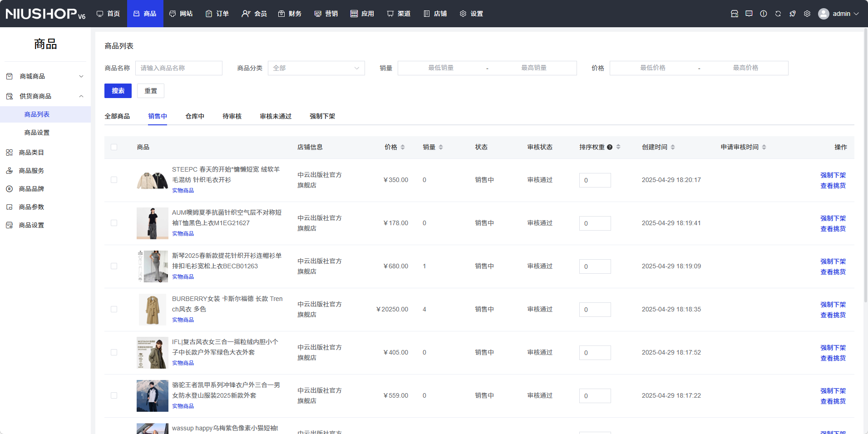Switch to the 仓库中 tab
Image resolution: width=868 pixels, height=434 pixels.
(x=195, y=116)
